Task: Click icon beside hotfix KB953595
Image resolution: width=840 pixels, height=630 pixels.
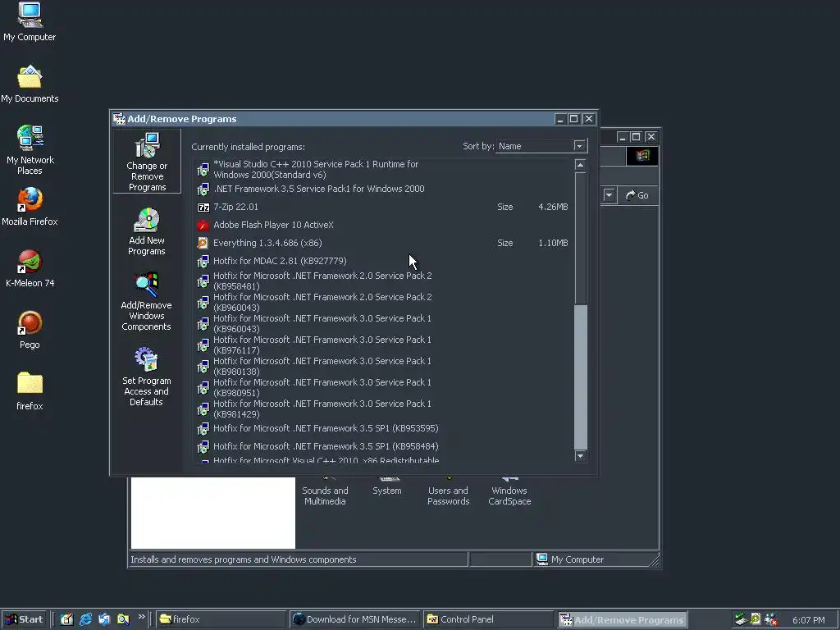Action: [203, 428]
